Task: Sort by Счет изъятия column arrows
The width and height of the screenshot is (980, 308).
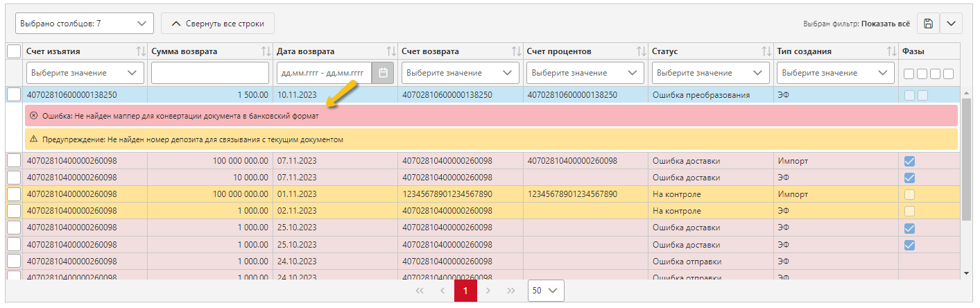Action: (x=141, y=51)
